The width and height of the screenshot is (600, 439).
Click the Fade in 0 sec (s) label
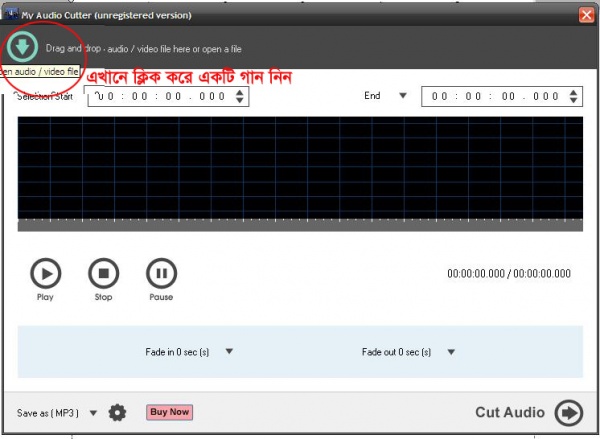(177, 352)
